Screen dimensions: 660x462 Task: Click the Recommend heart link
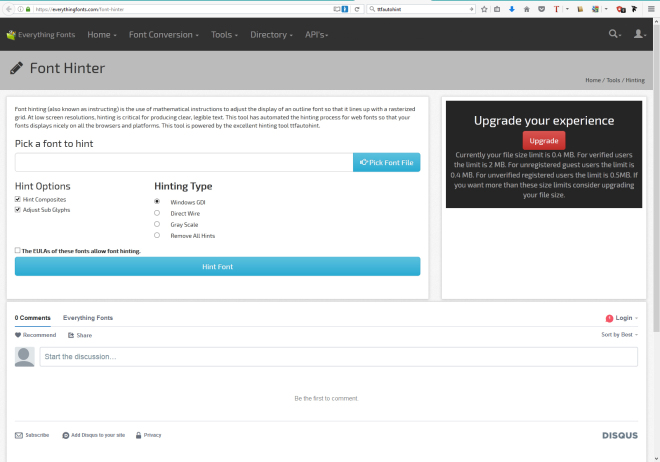35,335
